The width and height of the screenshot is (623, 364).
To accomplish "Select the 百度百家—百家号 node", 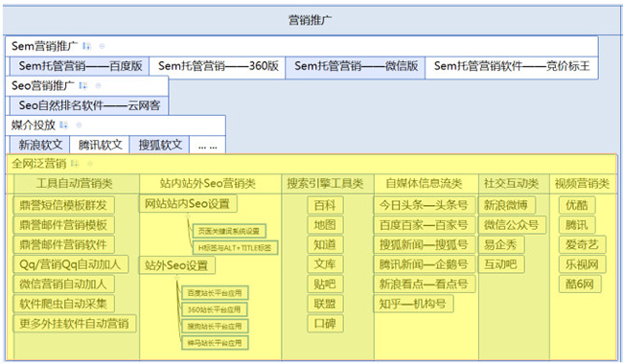I will pos(424,225).
